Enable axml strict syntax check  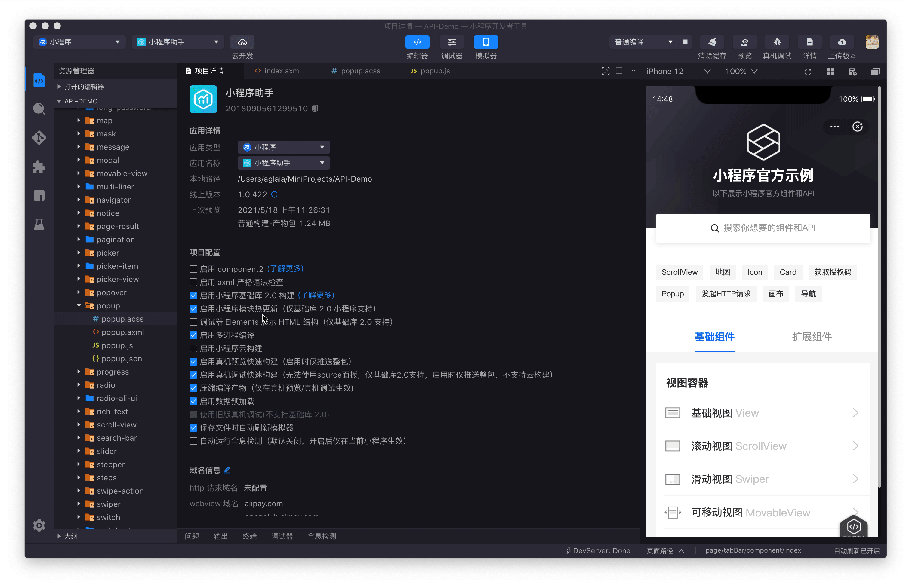[x=193, y=282]
